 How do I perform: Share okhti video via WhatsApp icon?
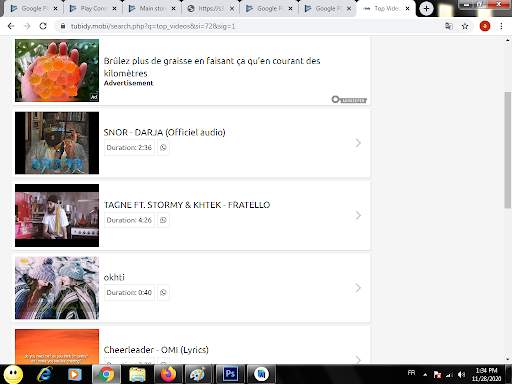[163, 292]
